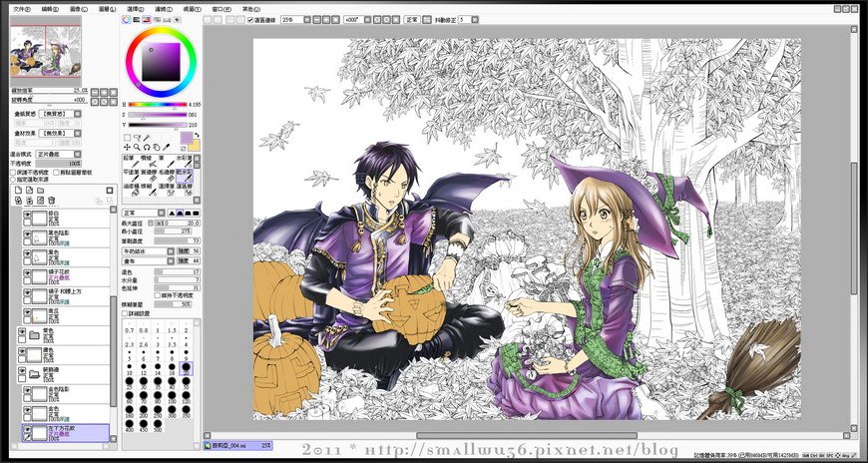
Task: Adjust the H hue slider
Action: [x=158, y=104]
